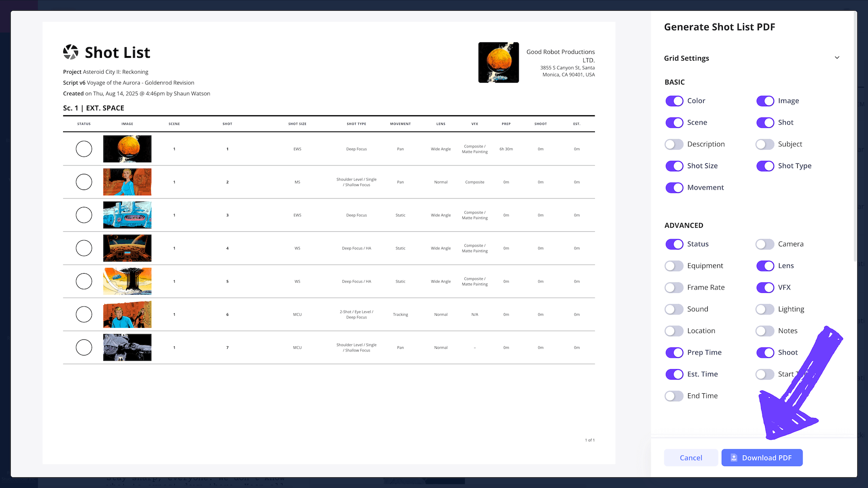Select the shot 3 blue spaceship thumbnail

pyautogui.click(x=127, y=215)
